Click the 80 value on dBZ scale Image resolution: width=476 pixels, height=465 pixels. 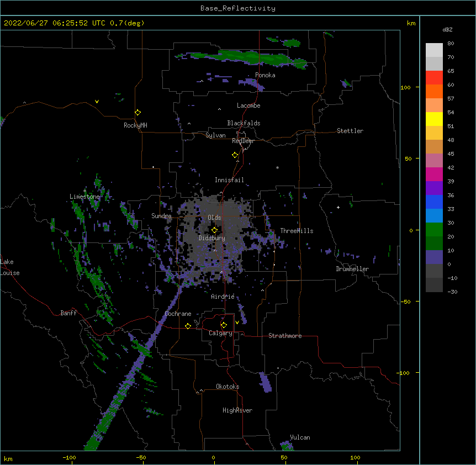tap(451, 44)
